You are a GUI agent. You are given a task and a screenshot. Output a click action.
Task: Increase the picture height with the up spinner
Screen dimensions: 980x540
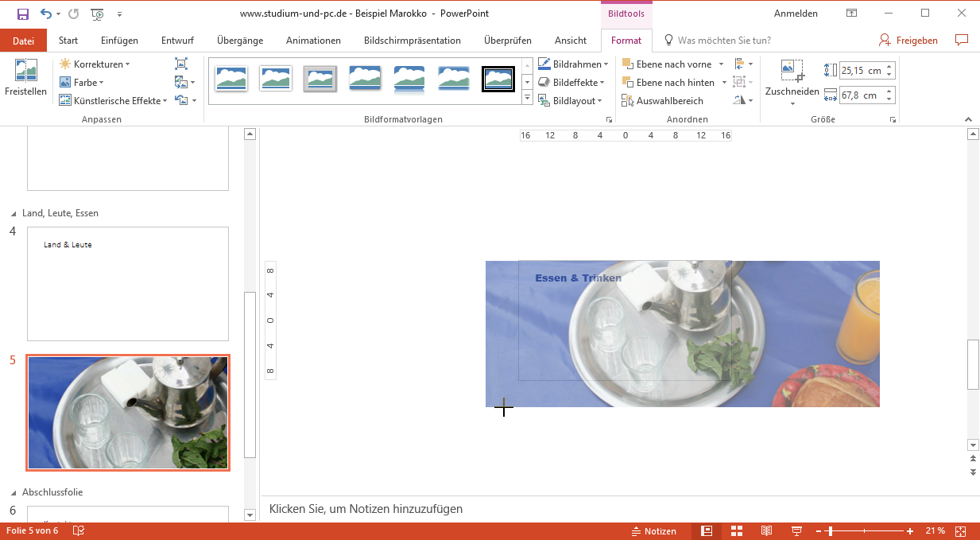pyautogui.click(x=889, y=67)
